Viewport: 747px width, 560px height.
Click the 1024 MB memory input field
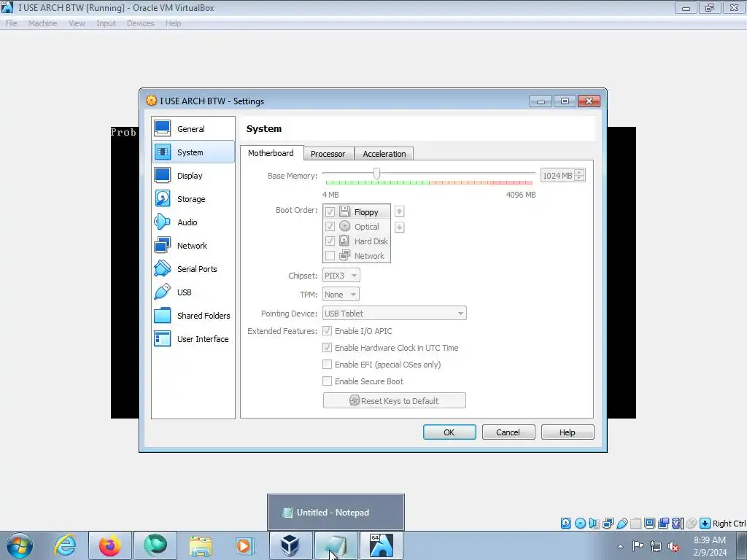[557, 176]
